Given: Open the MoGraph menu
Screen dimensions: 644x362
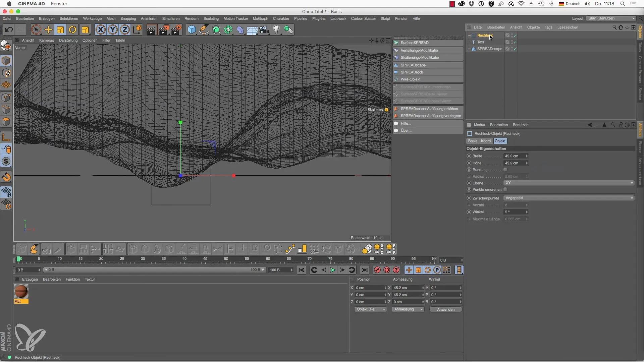Looking at the screenshot, I should (x=260, y=19).
